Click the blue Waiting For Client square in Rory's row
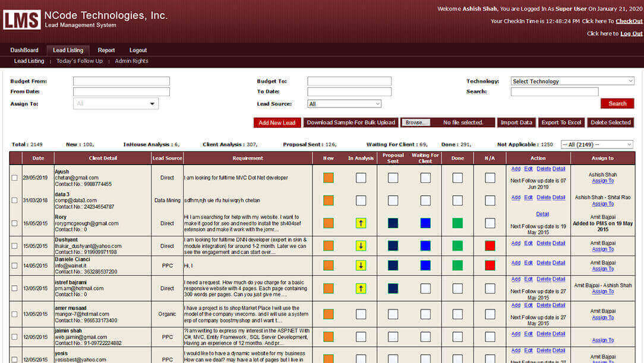 pos(425,223)
